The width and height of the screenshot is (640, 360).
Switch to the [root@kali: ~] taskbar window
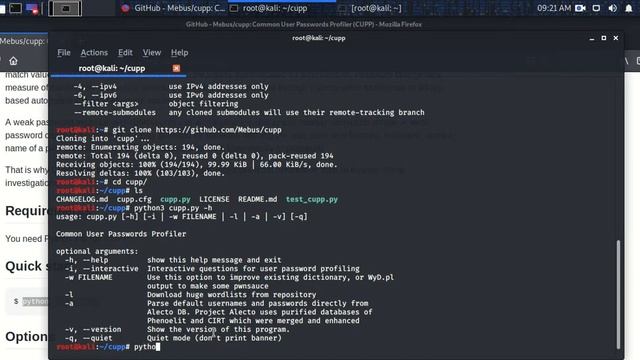coord(371,8)
